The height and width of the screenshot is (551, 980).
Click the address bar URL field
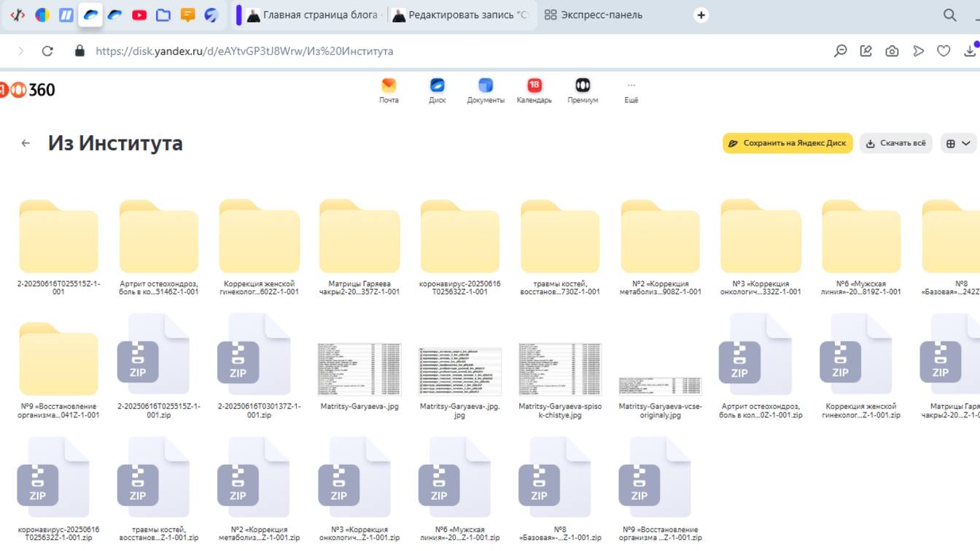point(244,51)
